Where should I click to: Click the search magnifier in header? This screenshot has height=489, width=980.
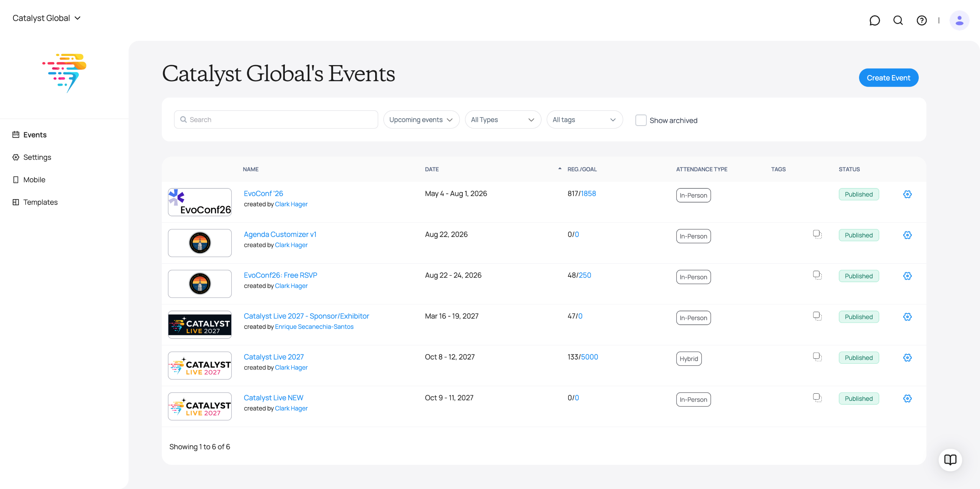point(898,20)
